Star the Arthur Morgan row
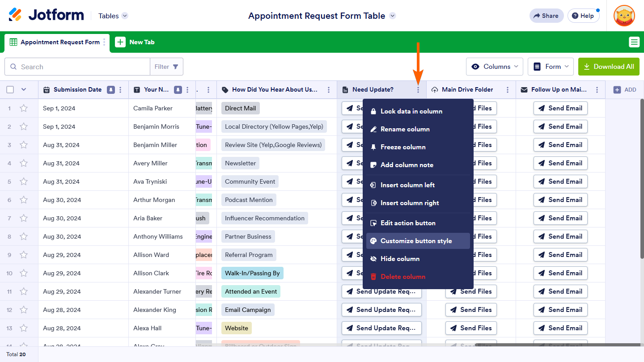This screenshot has width=644, height=362. [24, 200]
